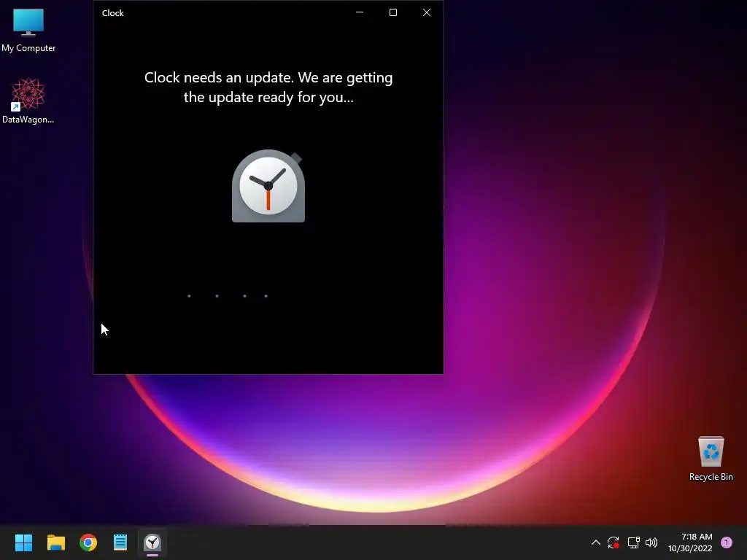
Task: Select the Clock app taskbar icon
Action: (152, 542)
